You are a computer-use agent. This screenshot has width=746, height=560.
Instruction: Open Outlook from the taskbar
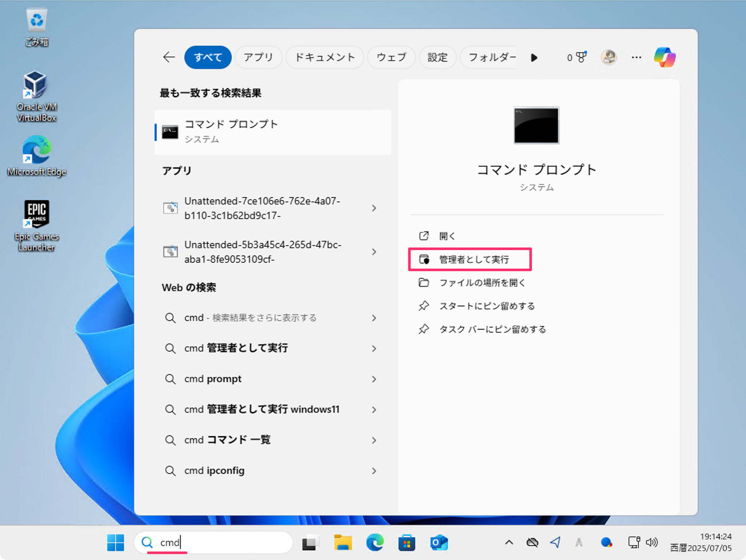pos(439,543)
